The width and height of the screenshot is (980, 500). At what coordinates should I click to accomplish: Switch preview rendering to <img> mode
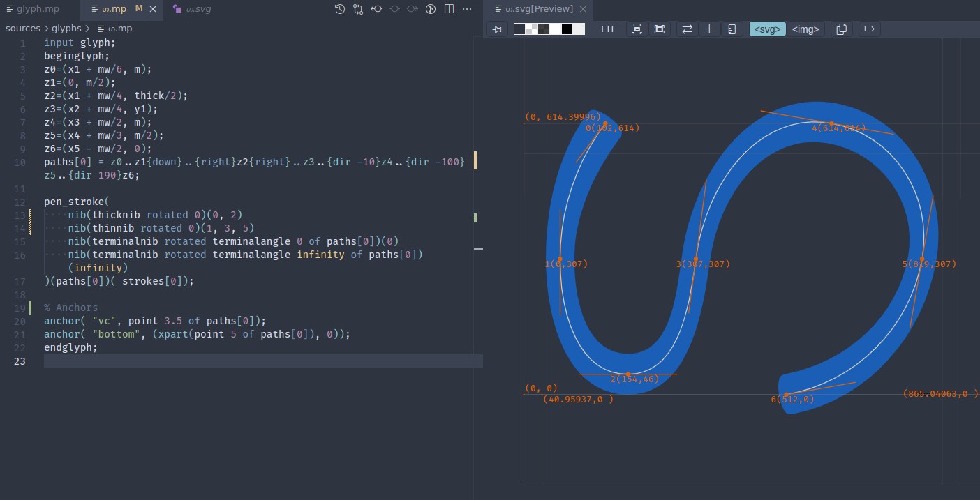click(805, 29)
